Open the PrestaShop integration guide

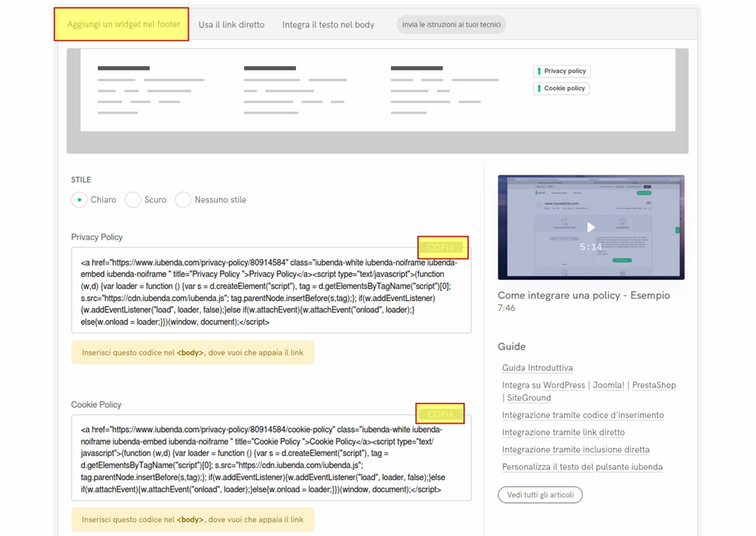point(654,385)
